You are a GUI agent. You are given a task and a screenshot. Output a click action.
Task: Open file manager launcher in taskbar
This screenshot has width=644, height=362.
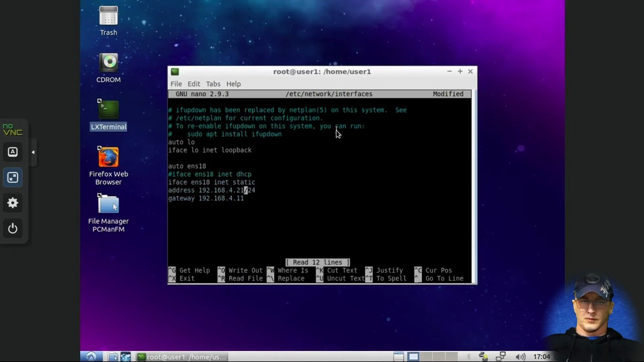114,356
